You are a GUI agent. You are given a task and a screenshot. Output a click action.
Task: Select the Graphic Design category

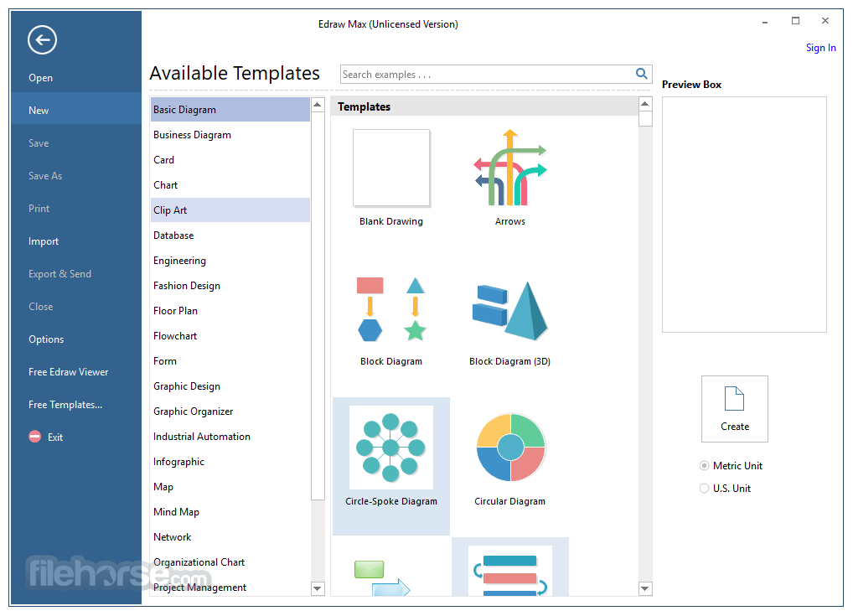point(230,386)
